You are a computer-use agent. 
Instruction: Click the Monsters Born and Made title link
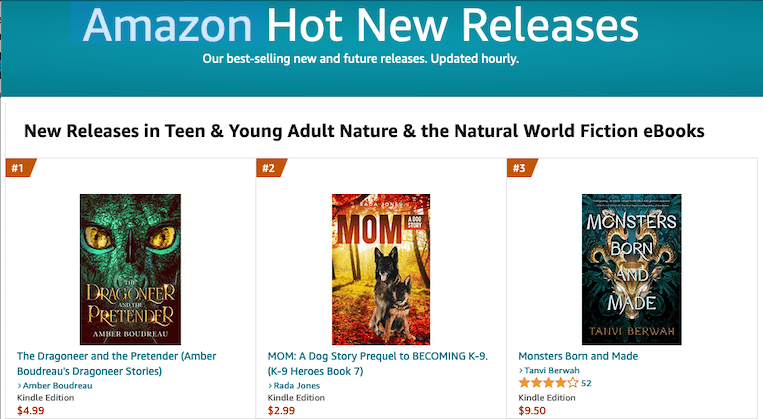578,356
